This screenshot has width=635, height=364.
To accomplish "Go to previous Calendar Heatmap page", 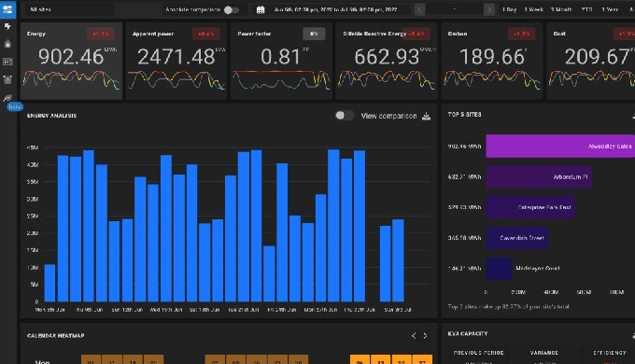I will coord(414,336).
